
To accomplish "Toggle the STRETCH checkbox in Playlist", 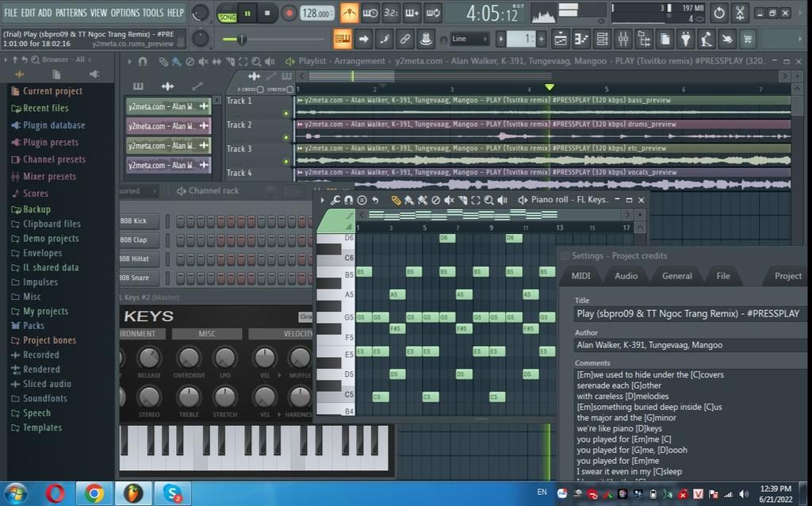I will 290,90.
